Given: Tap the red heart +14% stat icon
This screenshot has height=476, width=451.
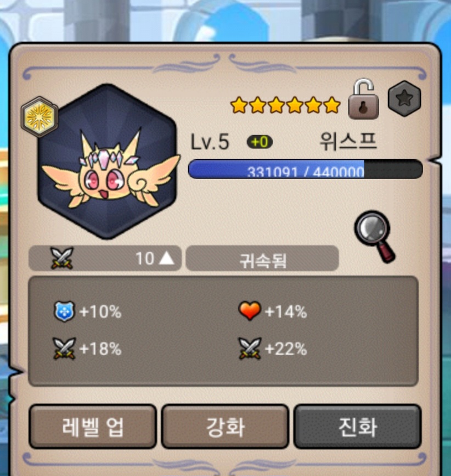Looking at the screenshot, I should point(250,311).
